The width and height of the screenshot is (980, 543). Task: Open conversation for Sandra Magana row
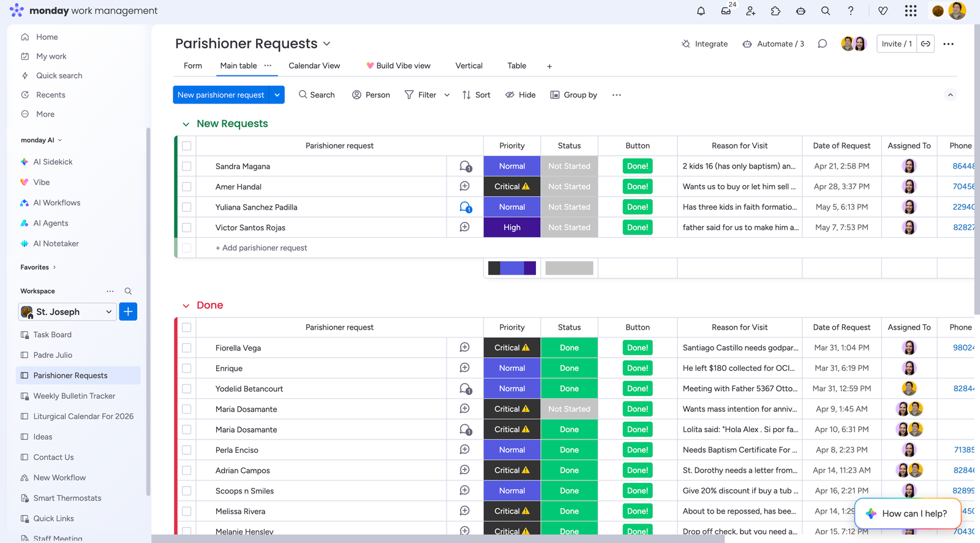point(466,166)
